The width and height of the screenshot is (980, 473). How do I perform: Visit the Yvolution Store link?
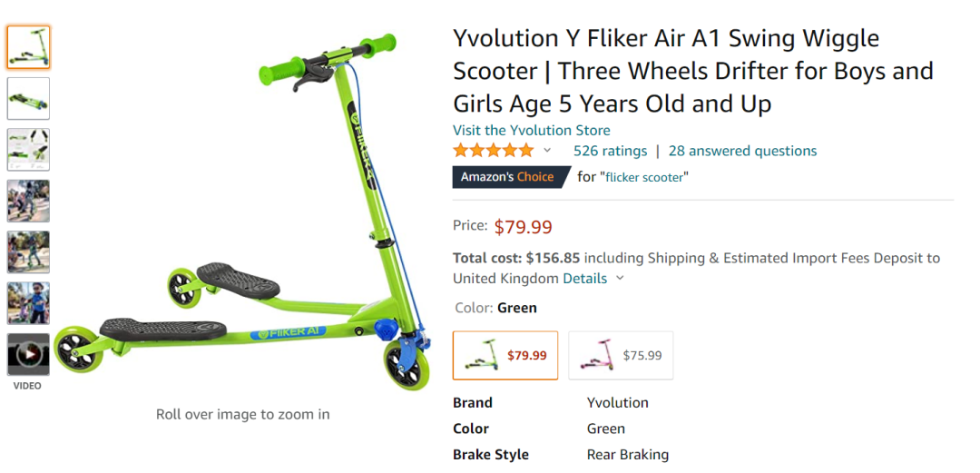(532, 130)
